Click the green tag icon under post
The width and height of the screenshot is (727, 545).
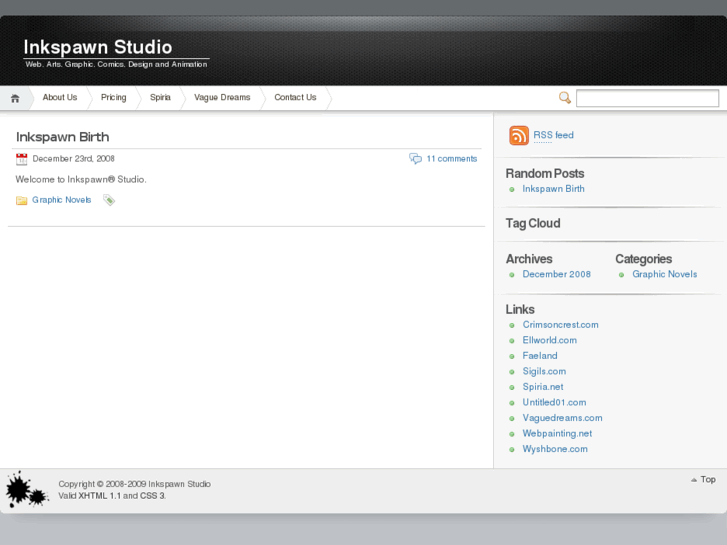point(109,200)
